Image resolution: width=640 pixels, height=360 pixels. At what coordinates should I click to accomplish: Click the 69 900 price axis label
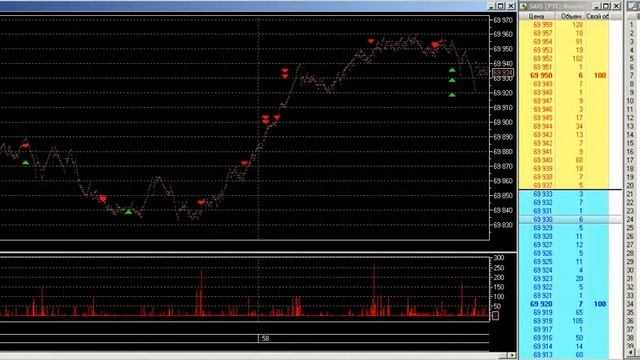pos(503,122)
